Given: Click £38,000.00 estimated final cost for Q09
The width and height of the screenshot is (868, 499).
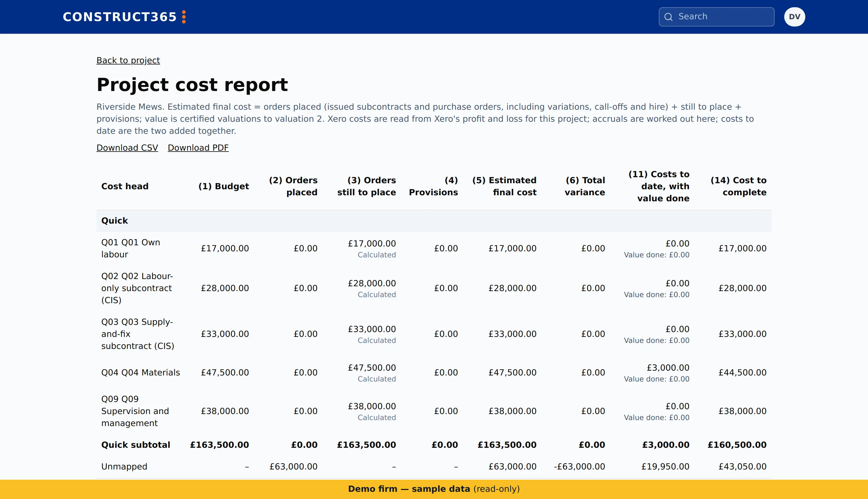Looking at the screenshot, I should coord(512,411).
